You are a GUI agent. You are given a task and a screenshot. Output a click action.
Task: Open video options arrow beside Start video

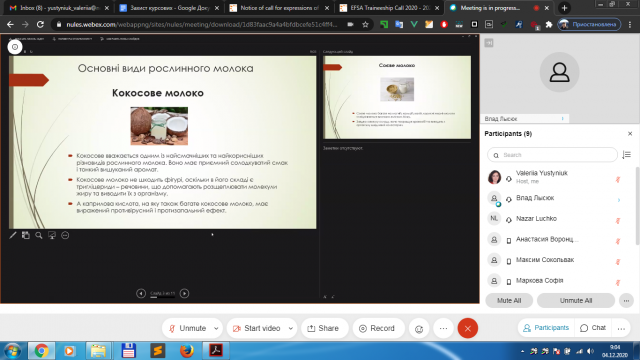pyautogui.click(x=291, y=328)
